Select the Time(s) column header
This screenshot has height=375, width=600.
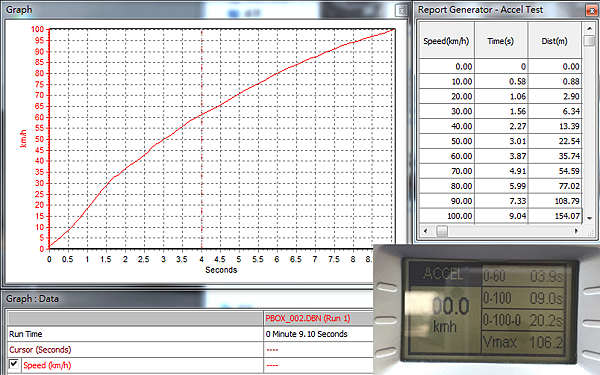[501, 40]
